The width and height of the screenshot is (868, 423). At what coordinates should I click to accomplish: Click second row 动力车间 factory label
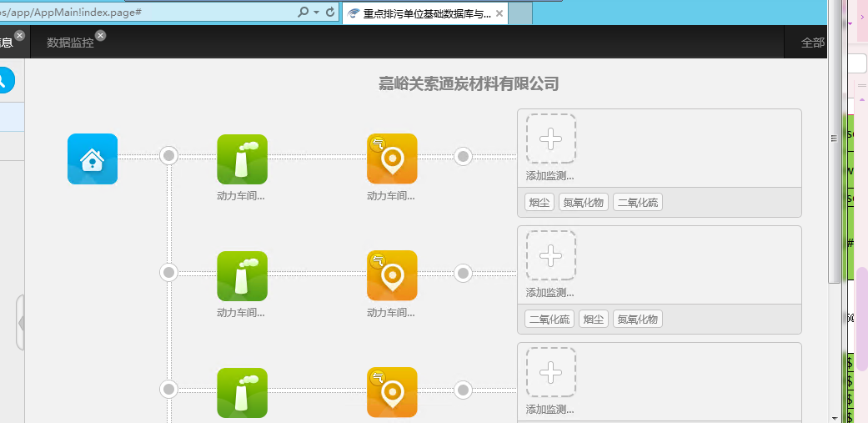241,313
